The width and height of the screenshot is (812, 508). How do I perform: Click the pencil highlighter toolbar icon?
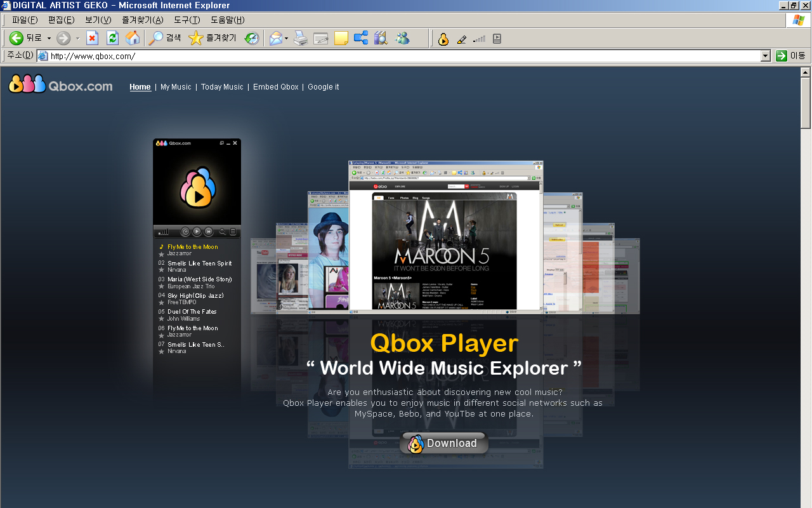pos(461,39)
